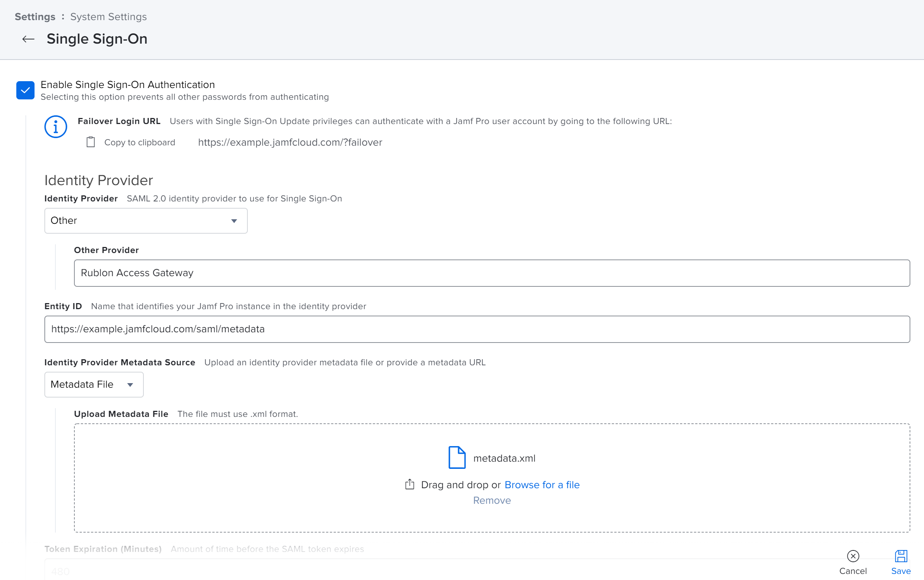924x580 pixels.
Task: Go to Settings breadcrumb
Action: click(35, 17)
